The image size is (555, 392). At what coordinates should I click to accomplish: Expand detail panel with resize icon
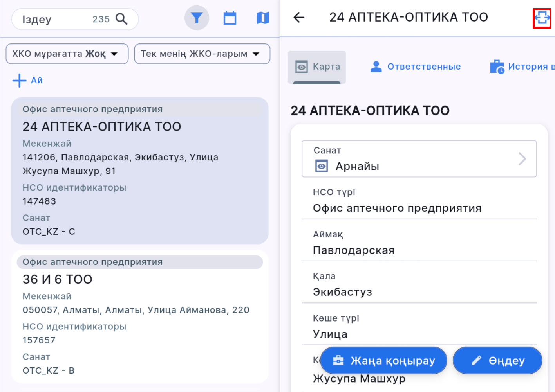[542, 18]
